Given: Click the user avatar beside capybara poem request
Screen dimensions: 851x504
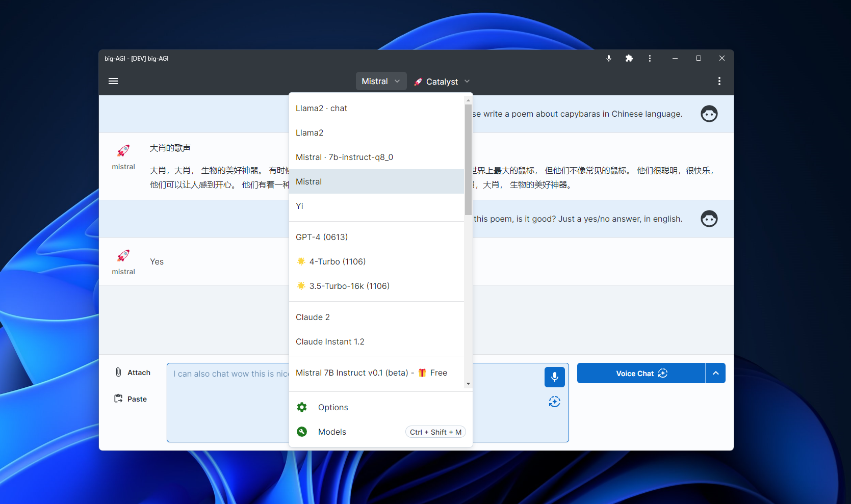Looking at the screenshot, I should click(x=709, y=114).
